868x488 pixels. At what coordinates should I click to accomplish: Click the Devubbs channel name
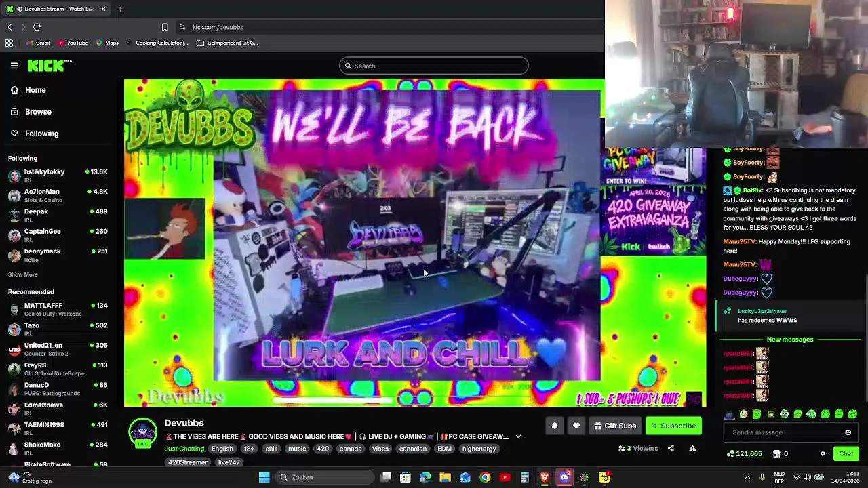pos(184,423)
